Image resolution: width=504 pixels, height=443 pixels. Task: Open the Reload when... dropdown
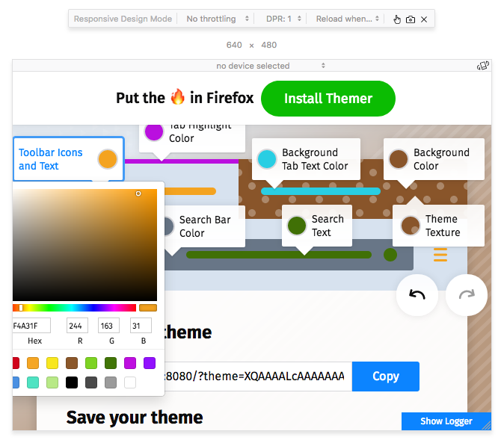click(x=348, y=19)
